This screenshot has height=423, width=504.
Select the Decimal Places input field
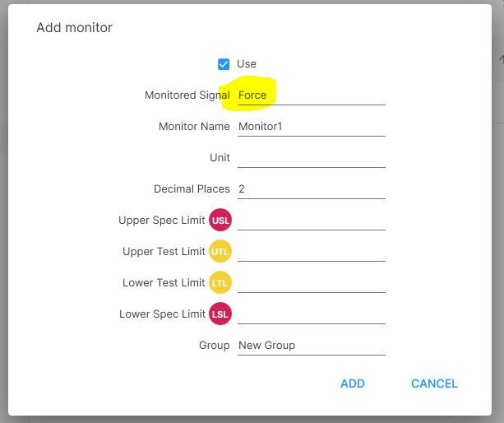(x=311, y=189)
